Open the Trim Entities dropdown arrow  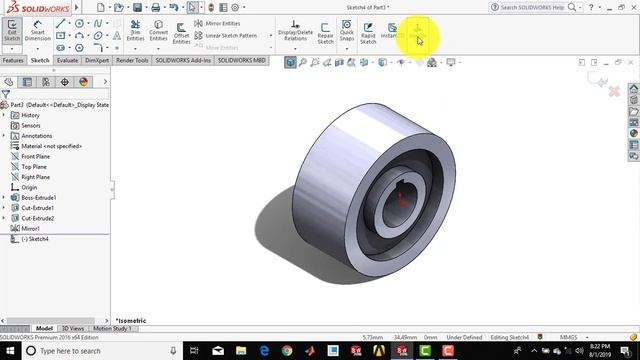[136, 49]
